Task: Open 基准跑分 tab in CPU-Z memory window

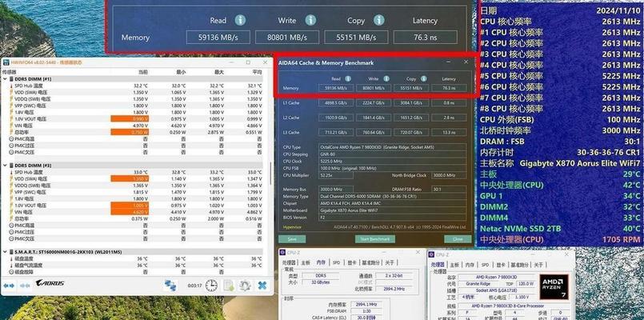Action: click(371, 262)
